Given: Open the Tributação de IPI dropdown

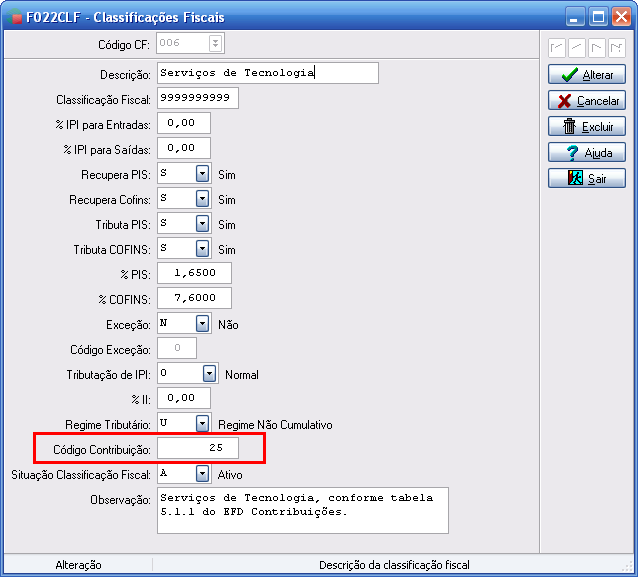Looking at the screenshot, I should click(209, 374).
